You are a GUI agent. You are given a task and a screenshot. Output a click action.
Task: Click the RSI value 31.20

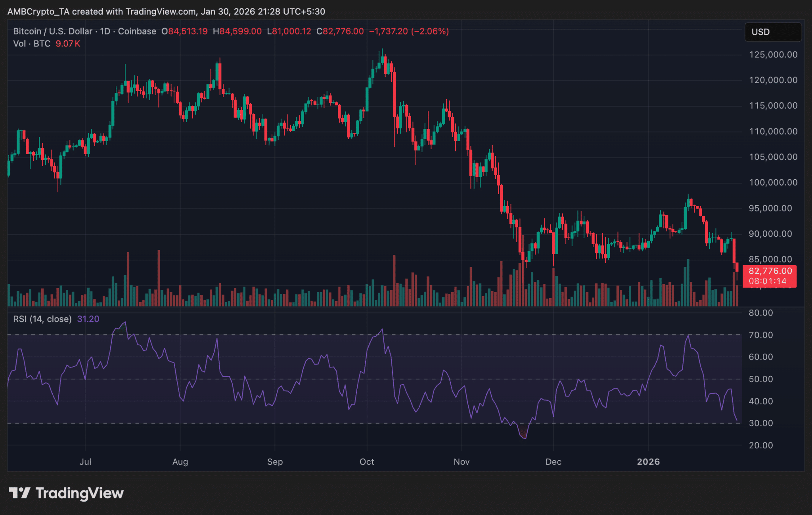pyautogui.click(x=88, y=319)
